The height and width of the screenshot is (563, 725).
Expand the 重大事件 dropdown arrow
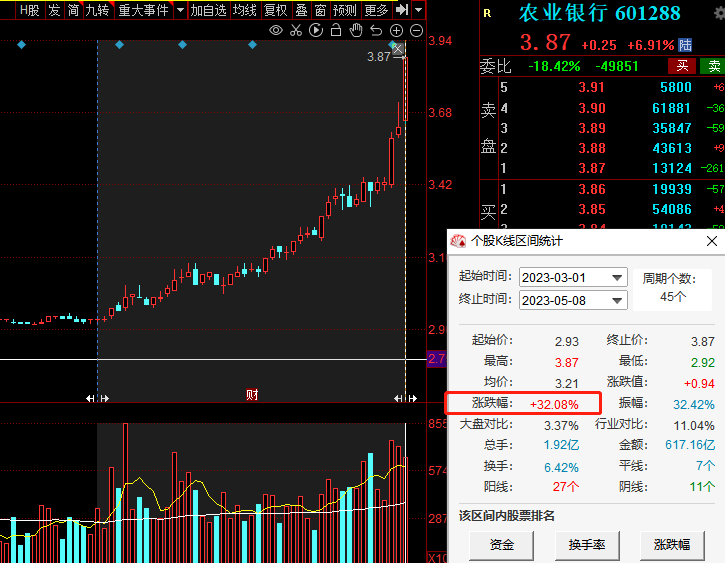(x=180, y=10)
